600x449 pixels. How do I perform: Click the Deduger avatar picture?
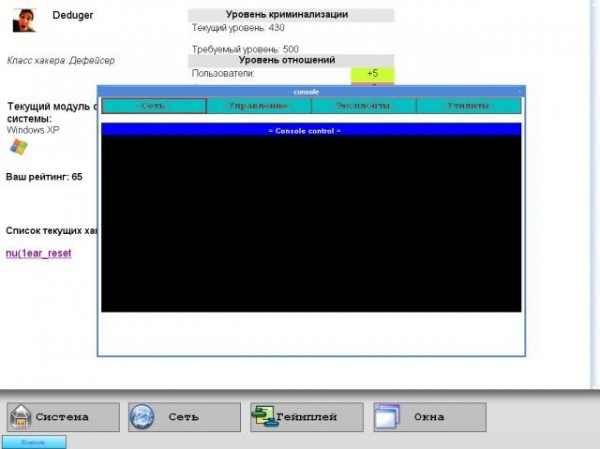(x=24, y=20)
